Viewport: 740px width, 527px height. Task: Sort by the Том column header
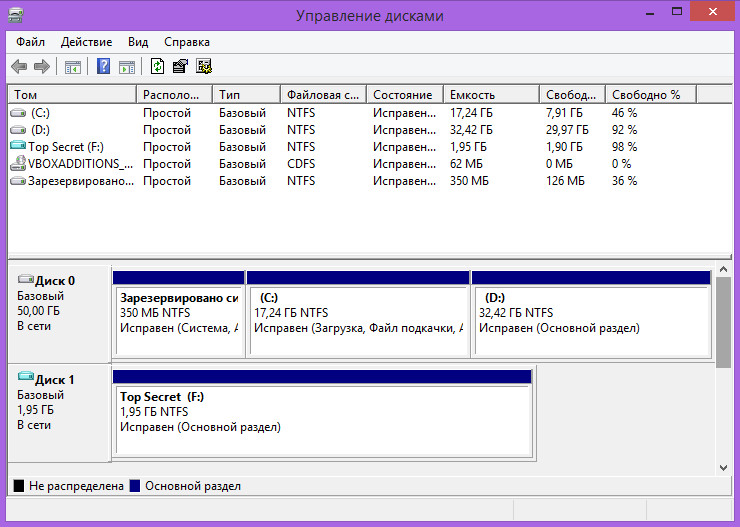(x=72, y=95)
